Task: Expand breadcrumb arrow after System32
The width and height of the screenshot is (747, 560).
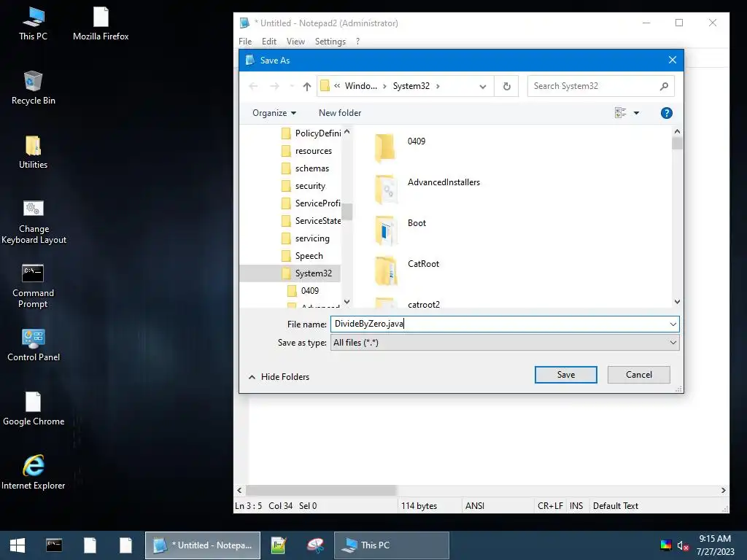Action: (x=438, y=86)
